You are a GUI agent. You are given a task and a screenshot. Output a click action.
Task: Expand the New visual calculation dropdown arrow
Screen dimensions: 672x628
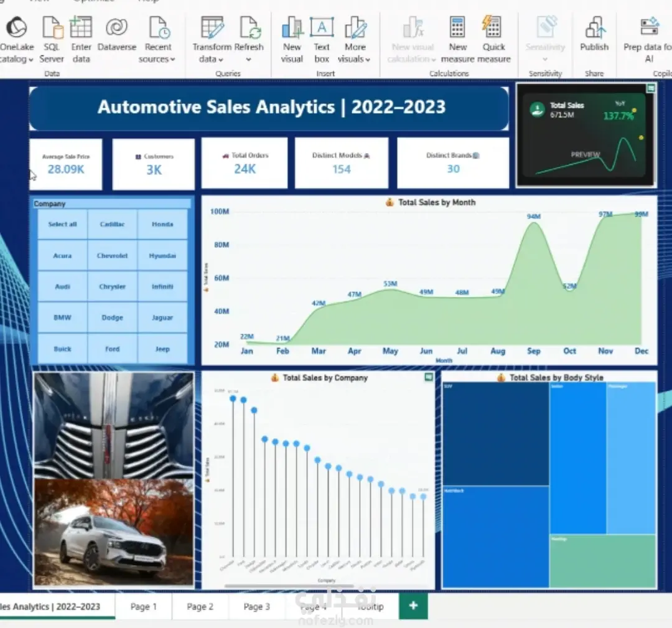pos(433,59)
